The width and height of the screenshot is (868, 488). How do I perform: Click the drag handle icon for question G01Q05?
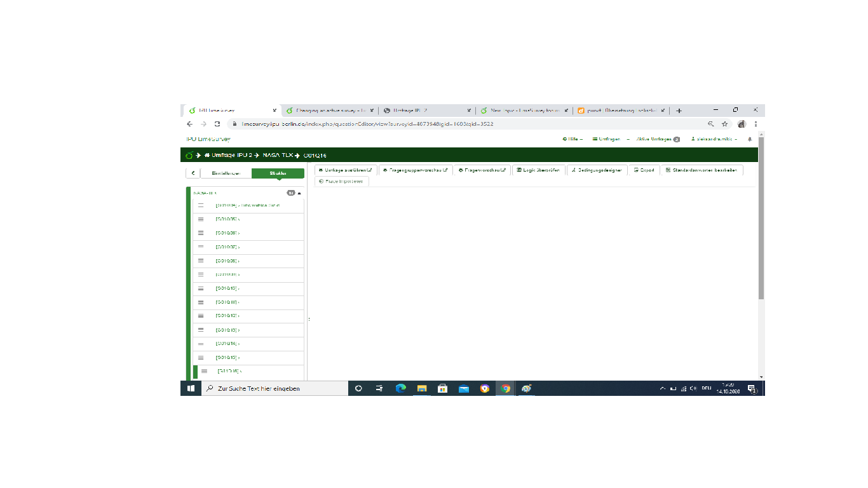tap(201, 219)
